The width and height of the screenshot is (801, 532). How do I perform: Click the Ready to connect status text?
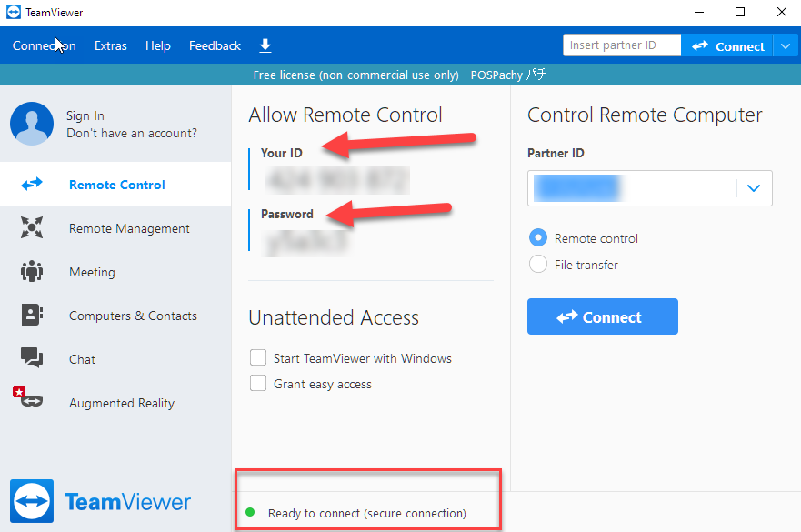click(366, 513)
